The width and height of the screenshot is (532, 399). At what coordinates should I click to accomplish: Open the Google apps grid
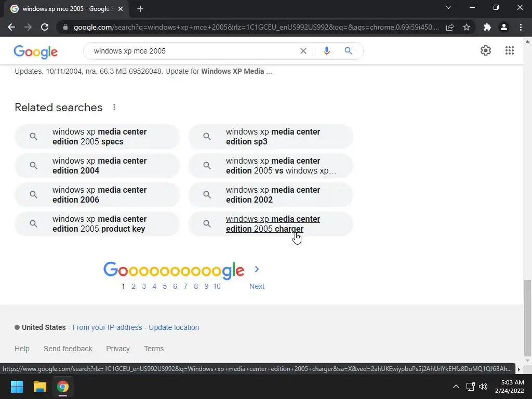point(510,50)
